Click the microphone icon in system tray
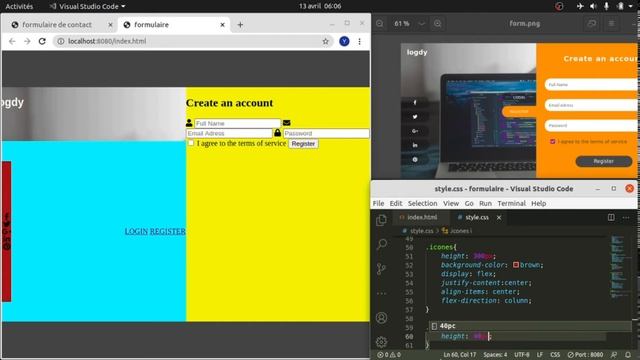The width and height of the screenshot is (640, 360). pyautogui.click(x=607, y=6)
